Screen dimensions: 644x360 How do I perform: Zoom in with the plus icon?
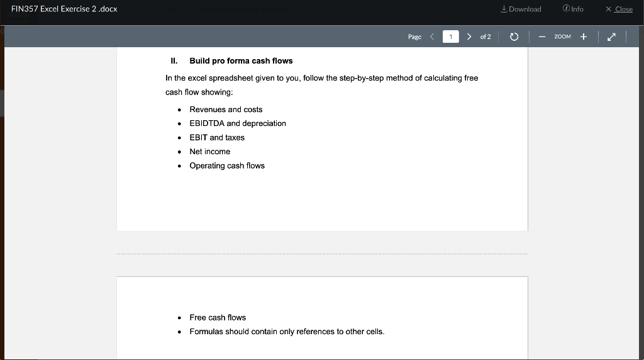(x=583, y=37)
